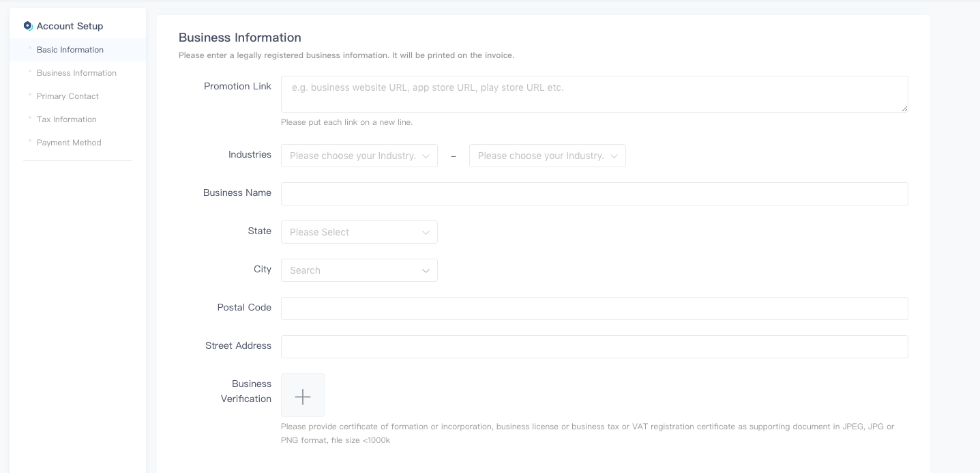Focus the Postal Code input
Screen dimensions: 980x473
tap(593, 309)
